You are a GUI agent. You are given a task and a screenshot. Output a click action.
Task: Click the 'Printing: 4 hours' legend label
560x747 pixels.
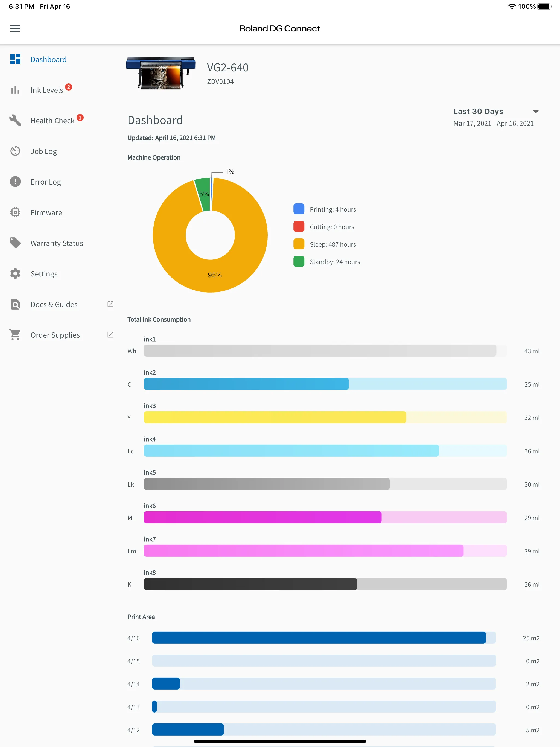coord(333,209)
